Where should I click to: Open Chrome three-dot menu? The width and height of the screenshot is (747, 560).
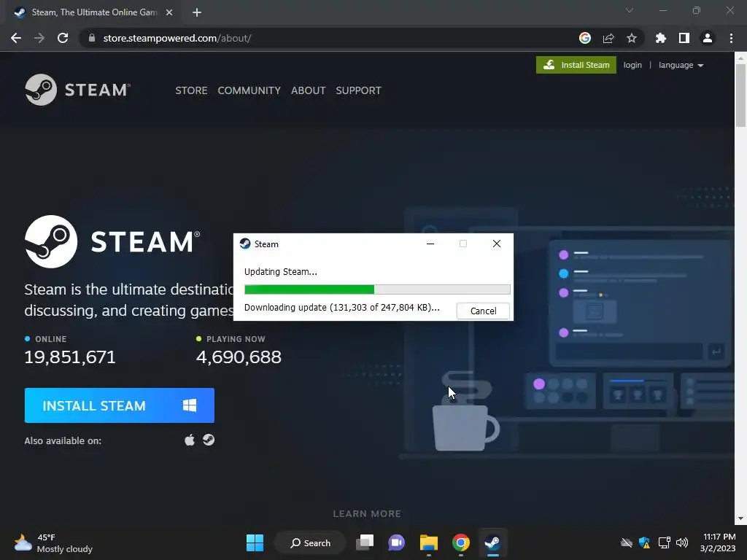point(731,38)
